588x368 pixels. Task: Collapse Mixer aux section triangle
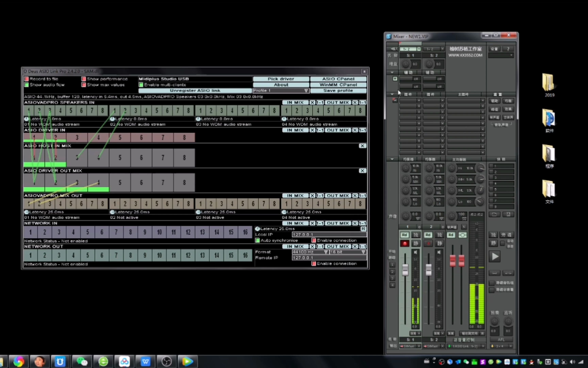tap(392, 73)
